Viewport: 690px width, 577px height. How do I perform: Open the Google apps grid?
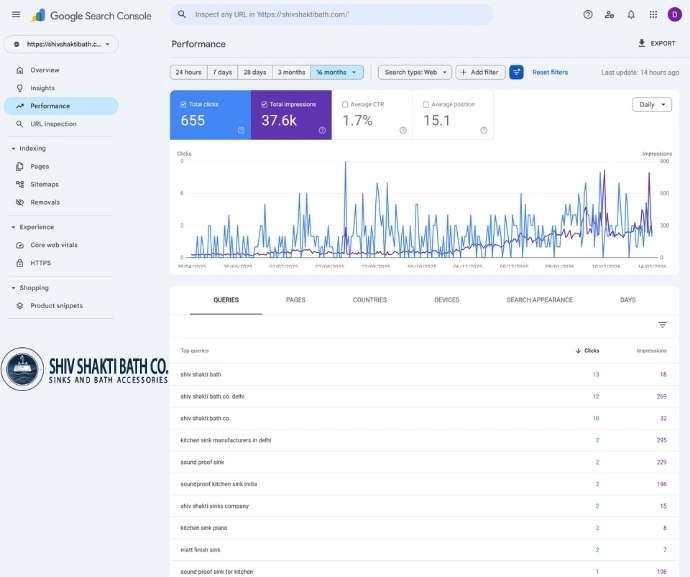tap(653, 15)
